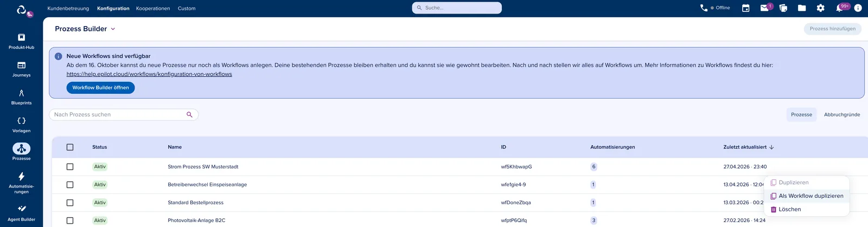Select Löschen from the context menu
This screenshot has width=868, height=227.
pyautogui.click(x=807, y=210)
